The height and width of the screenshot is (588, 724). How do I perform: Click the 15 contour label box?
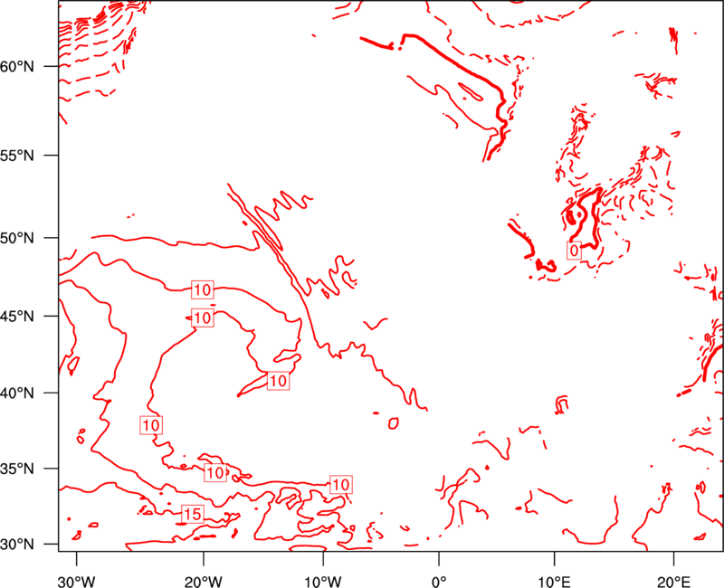coord(193,514)
